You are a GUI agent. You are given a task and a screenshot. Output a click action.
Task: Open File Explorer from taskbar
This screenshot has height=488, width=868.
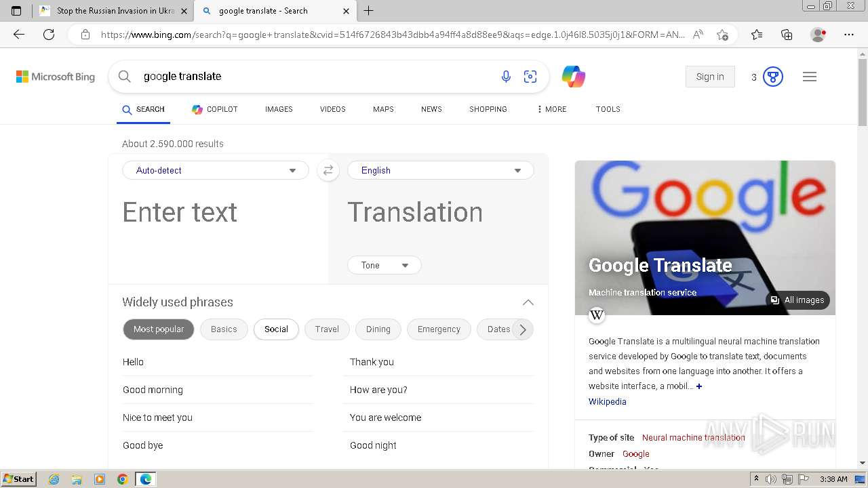coord(77,479)
